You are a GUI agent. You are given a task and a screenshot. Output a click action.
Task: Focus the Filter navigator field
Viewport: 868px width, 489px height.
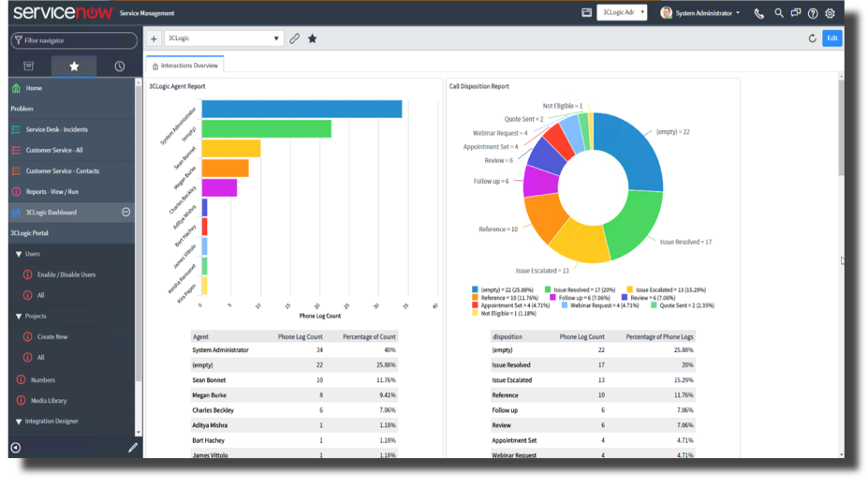(74, 40)
